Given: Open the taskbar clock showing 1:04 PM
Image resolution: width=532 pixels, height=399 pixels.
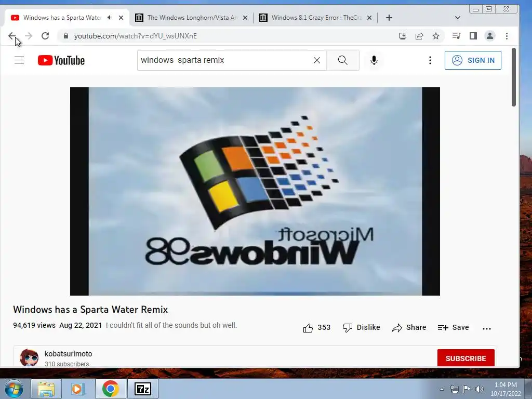Looking at the screenshot, I should click(506, 389).
